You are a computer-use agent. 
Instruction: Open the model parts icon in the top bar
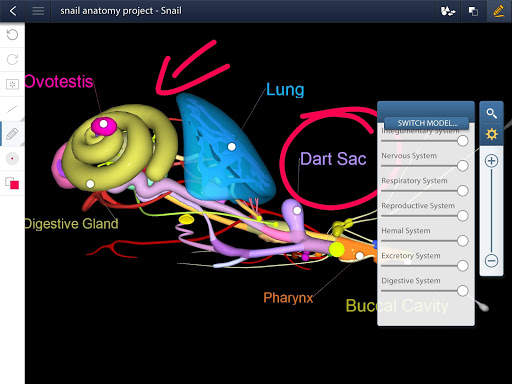448,11
